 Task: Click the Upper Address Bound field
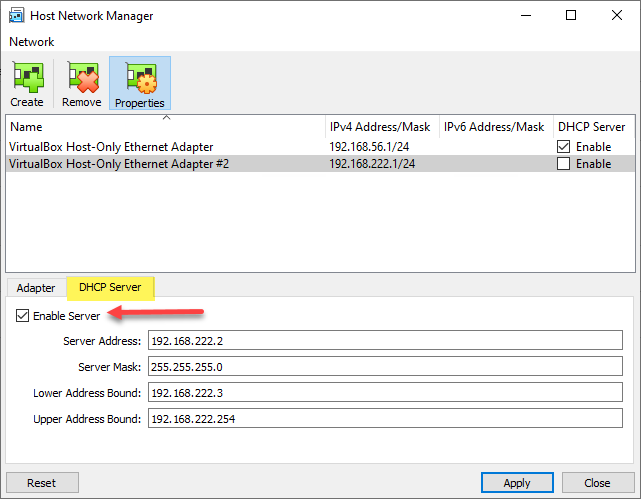coord(385,418)
